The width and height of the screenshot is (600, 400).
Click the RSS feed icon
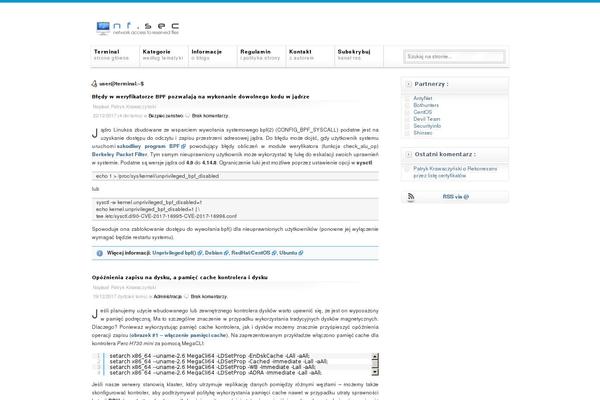point(411,197)
